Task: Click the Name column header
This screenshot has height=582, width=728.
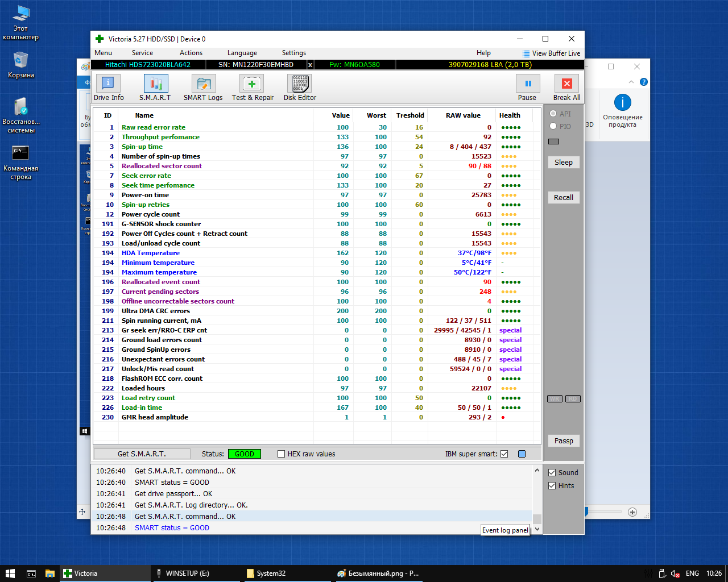Action: pyautogui.click(x=144, y=115)
